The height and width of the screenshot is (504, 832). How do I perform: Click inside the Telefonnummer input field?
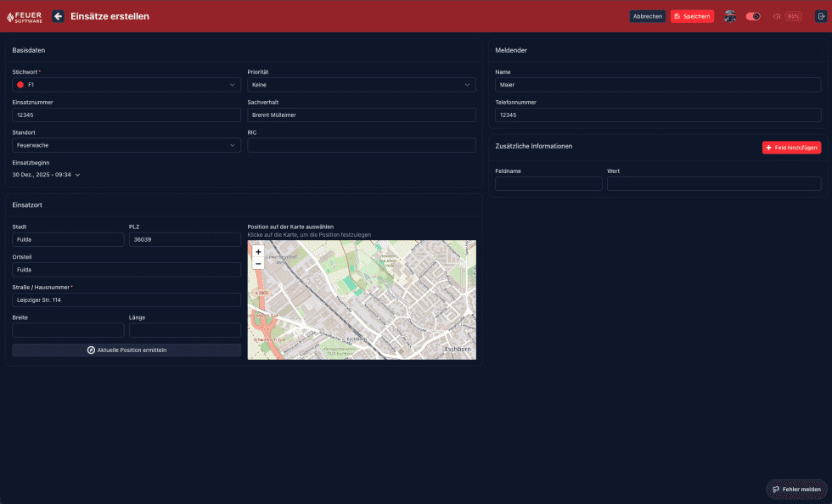[x=657, y=115]
